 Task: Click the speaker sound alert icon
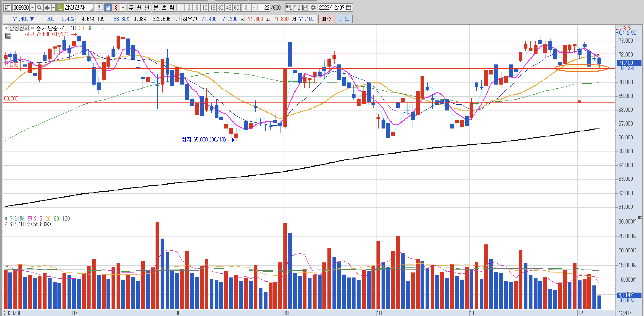(47, 8)
